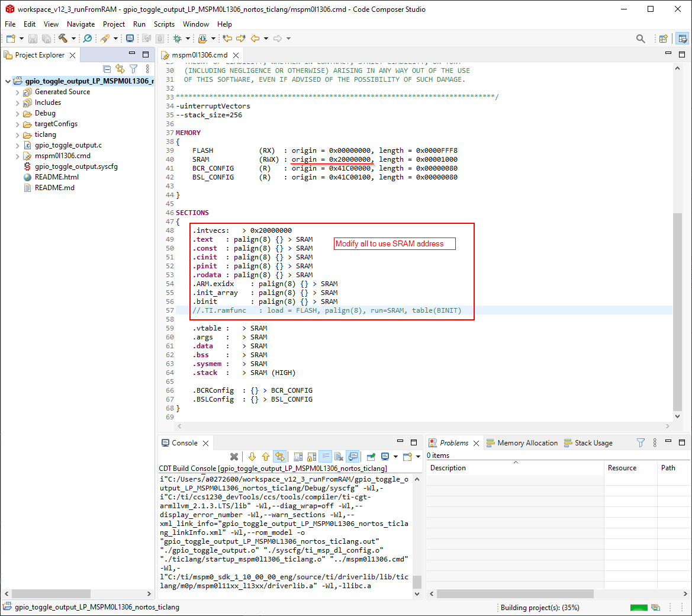Click the Search magnifier icon in toolbar
The height and width of the screenshot is (616, 692).
(x=640, y=38)
